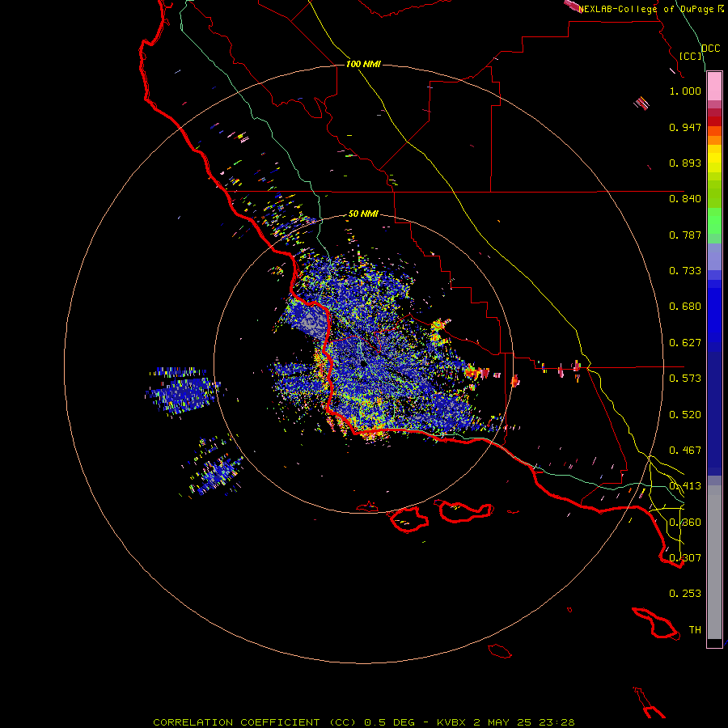The height and width of the screenshot is (728, 728).
Task: Select the 0.733 legend value
Action: click(x=685, y=271)
